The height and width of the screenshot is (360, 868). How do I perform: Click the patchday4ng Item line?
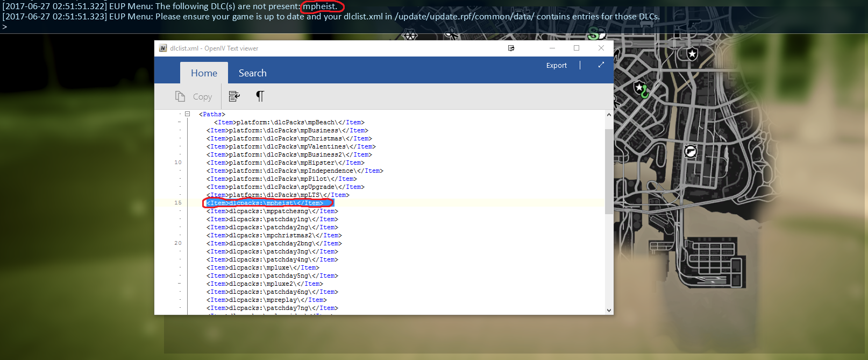(272, 259)
